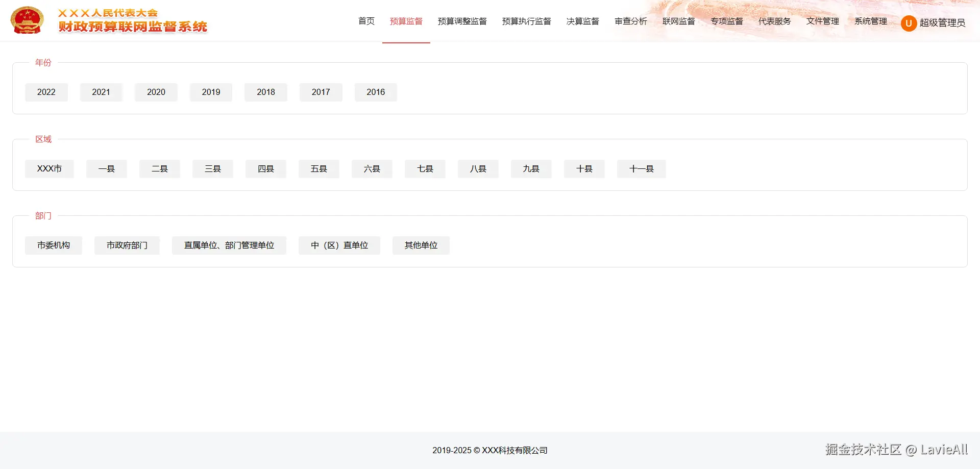Open the 文件管理 navigation entry

coord(822,21)
